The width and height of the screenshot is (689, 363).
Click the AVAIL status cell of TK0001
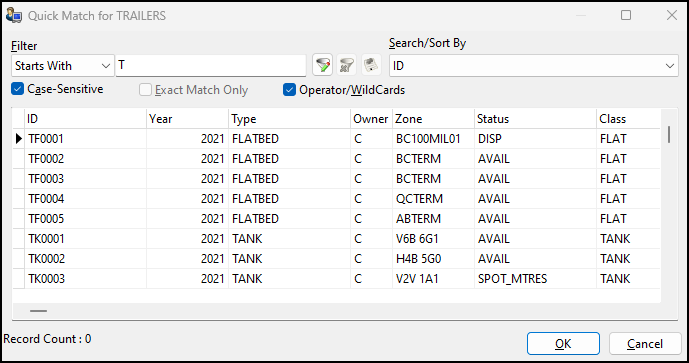[x=536, y=239]
